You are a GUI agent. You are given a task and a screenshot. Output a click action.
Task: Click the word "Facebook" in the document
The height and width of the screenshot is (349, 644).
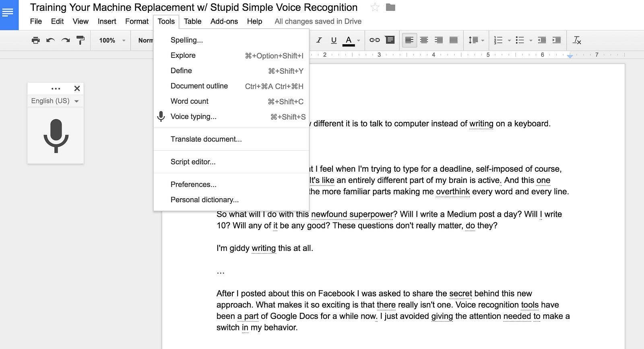[x=336, y=294]
